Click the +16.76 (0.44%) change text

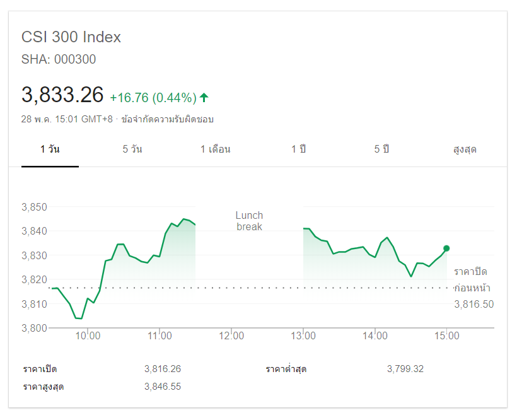click(153, 98)
